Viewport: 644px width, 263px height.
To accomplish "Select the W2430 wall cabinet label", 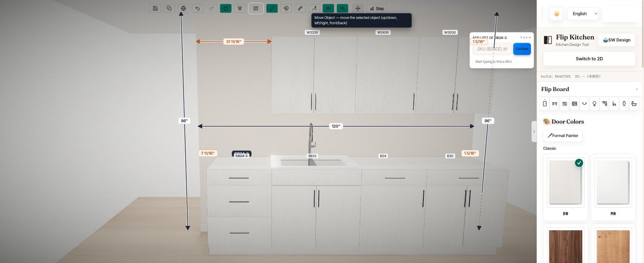I will [383, 32].
